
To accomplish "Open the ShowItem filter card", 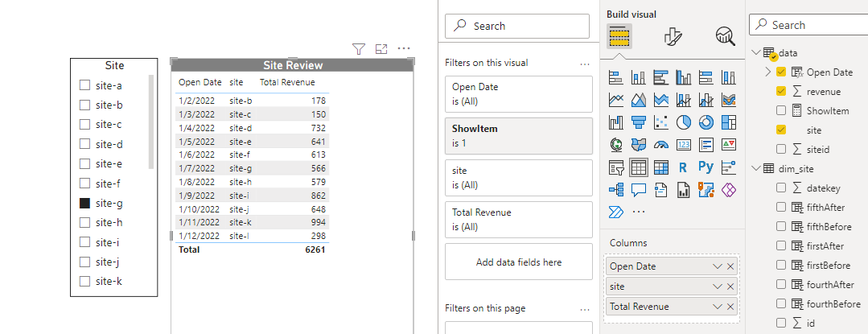I will (x=518, y=135).
